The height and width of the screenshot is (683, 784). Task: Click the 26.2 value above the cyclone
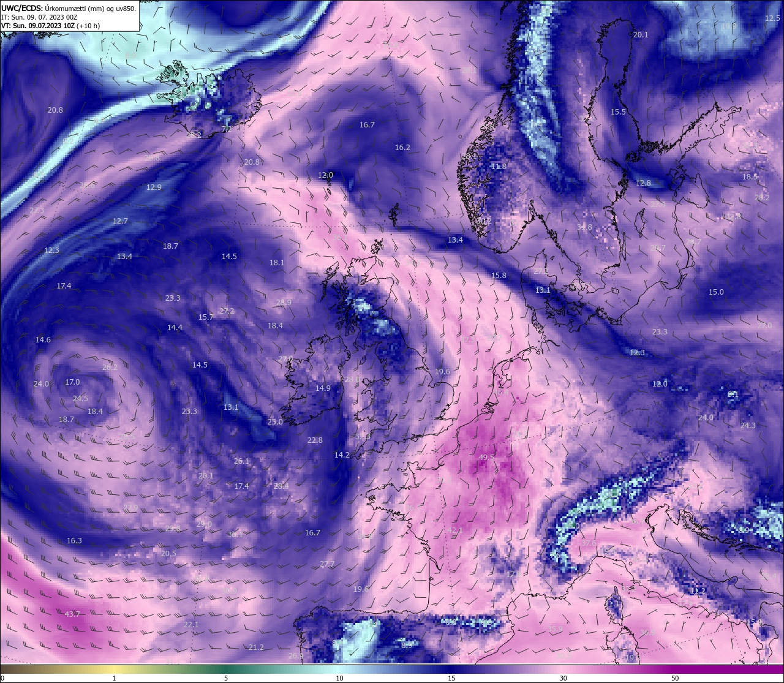110,367
